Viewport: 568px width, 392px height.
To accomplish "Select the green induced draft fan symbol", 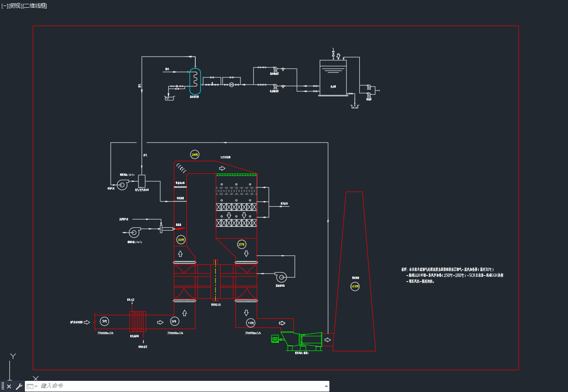I will [x=297, y=340].
